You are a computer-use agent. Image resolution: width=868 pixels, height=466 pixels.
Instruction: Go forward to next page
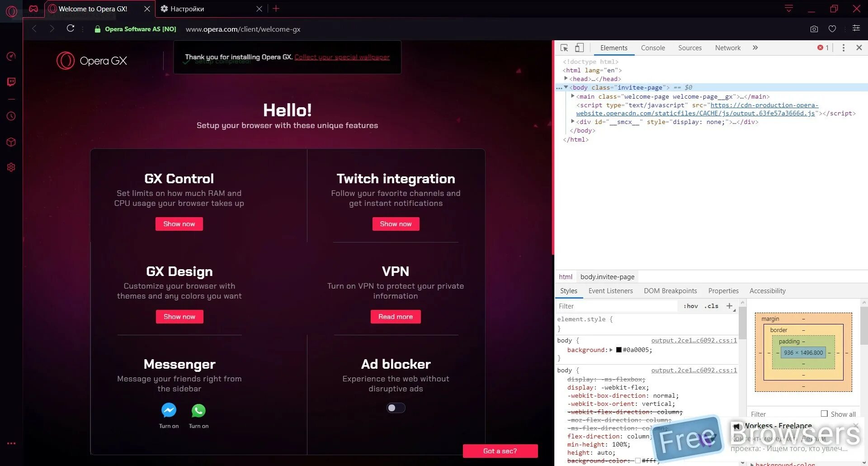52,29
